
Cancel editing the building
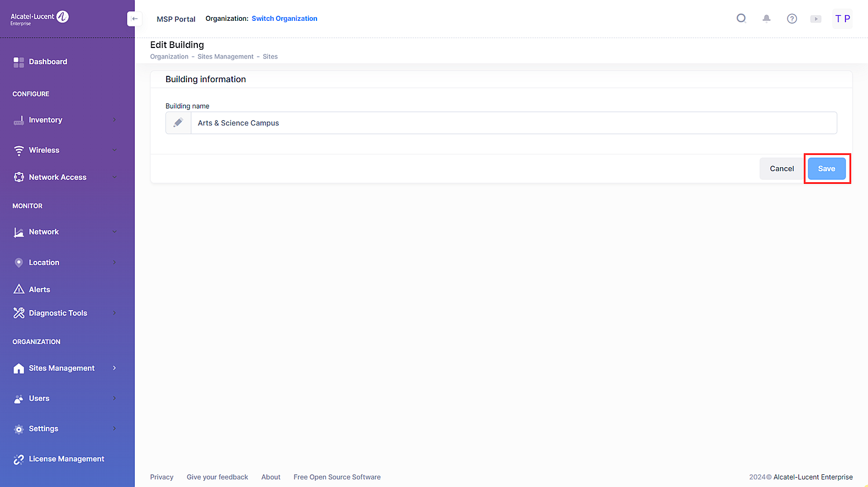[x=781, y=169]
